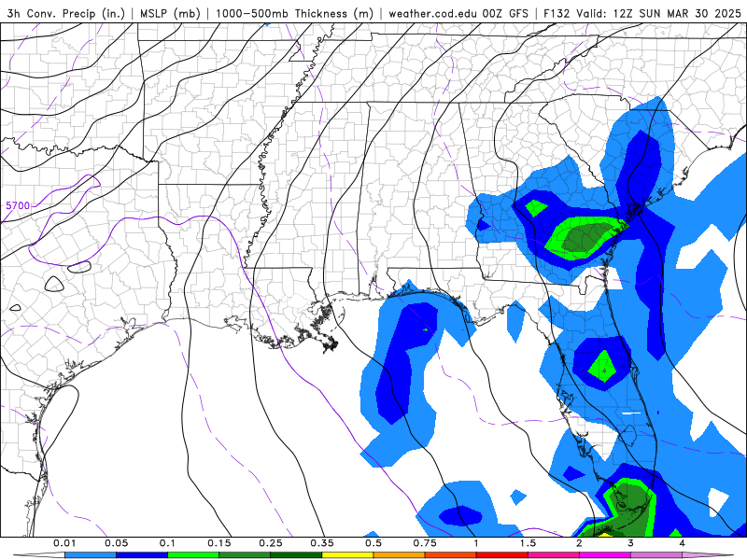Click the 0.15 legend value

tap(219, 543)
